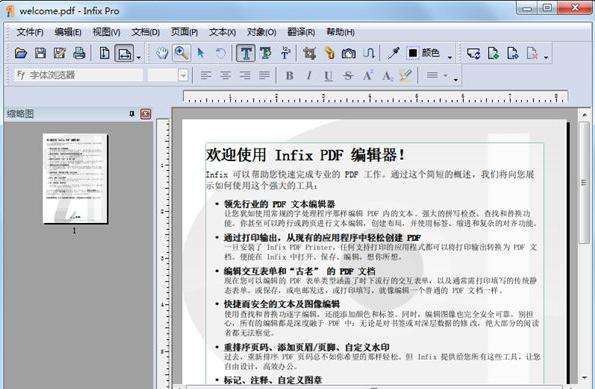Click the extract page icon with blue arrow
This screenshot has height=389, width=595.
pyautogui.click(x=513, y=53)
